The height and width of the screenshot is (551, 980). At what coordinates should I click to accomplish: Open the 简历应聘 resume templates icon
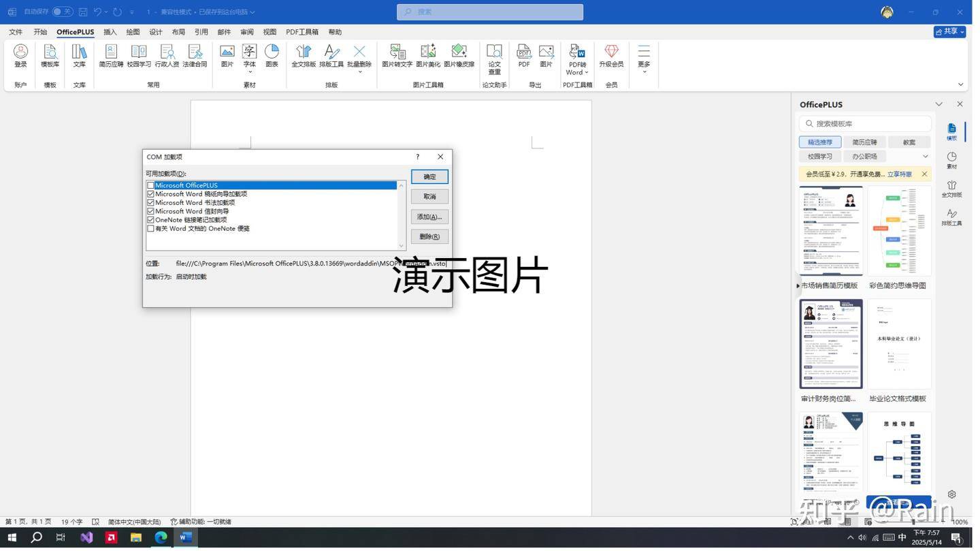(x=111, y=56)
